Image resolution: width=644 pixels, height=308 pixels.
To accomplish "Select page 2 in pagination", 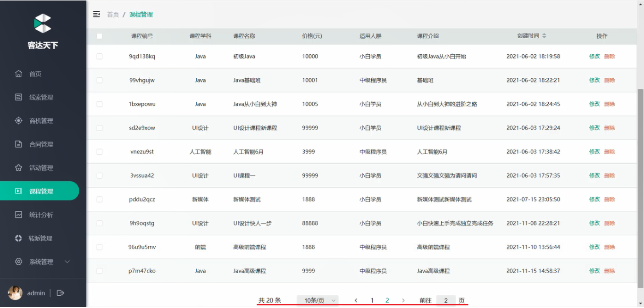I will pos(387,300).
